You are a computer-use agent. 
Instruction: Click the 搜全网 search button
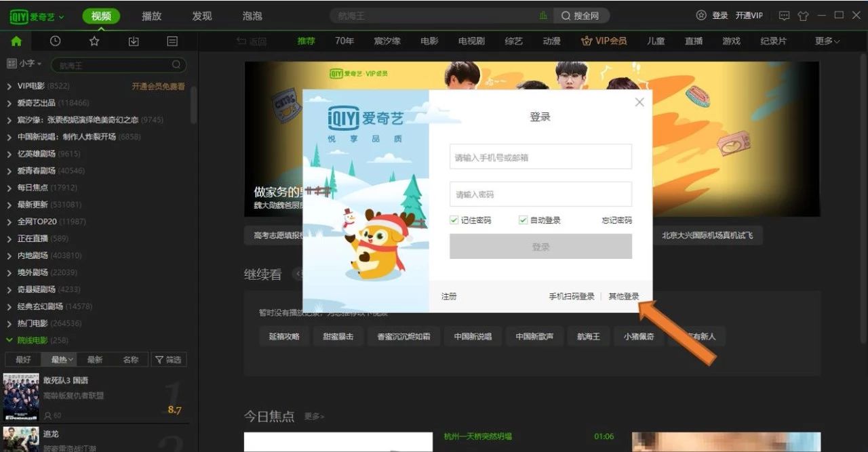(581, 16)
